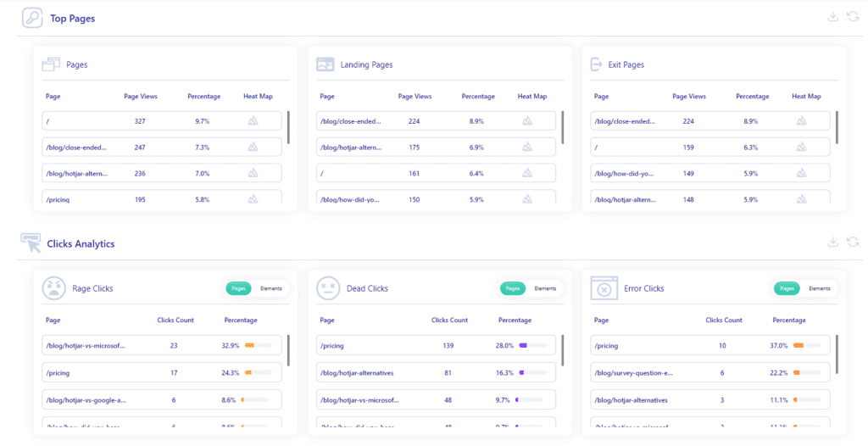Sort by Page Views column in Exit Pages
This screenshot has height=446, width=868.
click(688, 97)
